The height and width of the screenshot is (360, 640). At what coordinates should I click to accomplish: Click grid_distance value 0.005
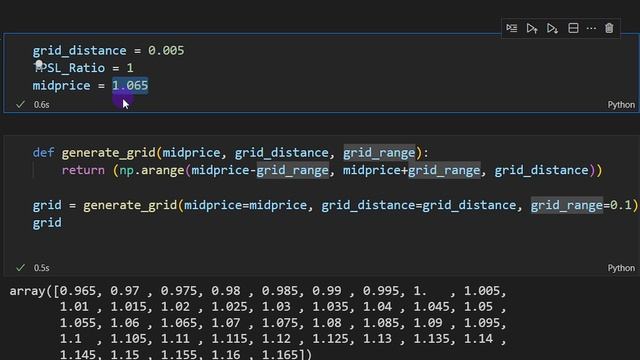coord(166,51)
